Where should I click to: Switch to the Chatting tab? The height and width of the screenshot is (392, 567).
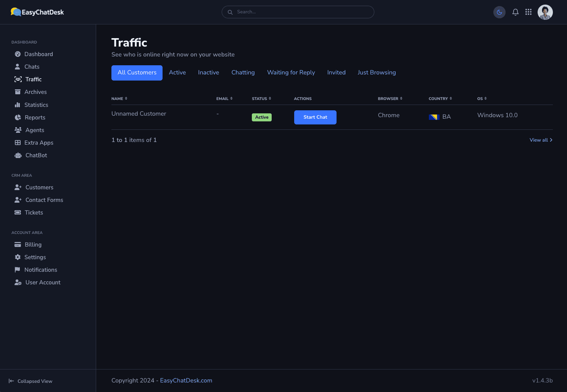(x=243, y=73)
